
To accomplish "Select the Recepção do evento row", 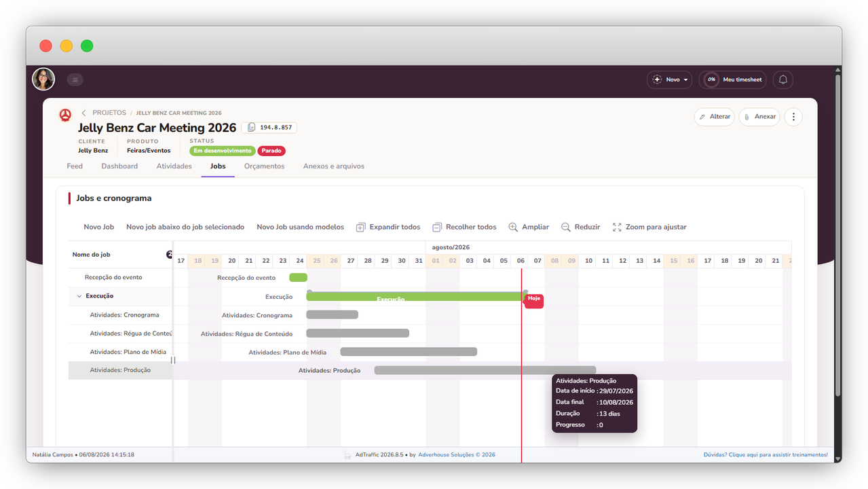I will (121, 278).
